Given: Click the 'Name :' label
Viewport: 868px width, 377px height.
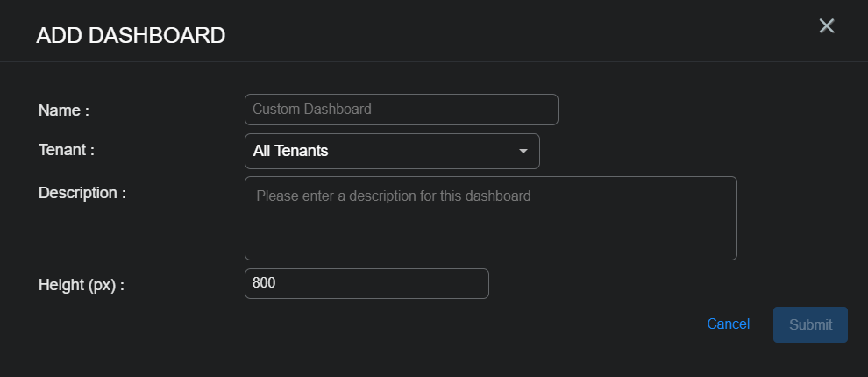Looking at the screenshot, I should [x=64, y=110].
